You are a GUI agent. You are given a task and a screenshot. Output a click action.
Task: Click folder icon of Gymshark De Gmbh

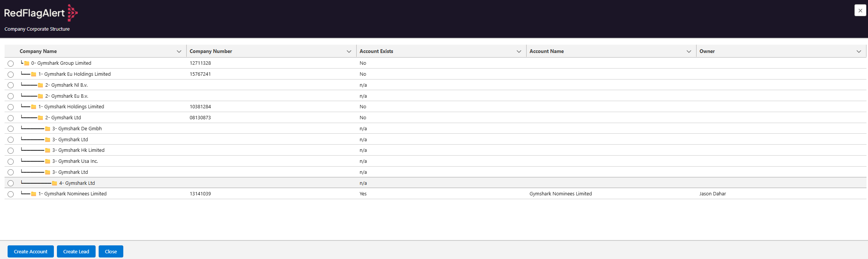click(48, 129)
